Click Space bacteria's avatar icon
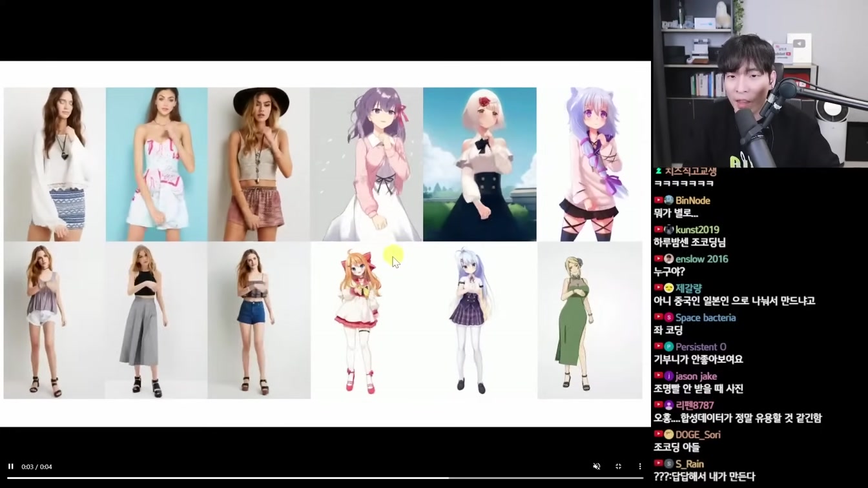Screen dimensions: 868x488 pos(669,318)
